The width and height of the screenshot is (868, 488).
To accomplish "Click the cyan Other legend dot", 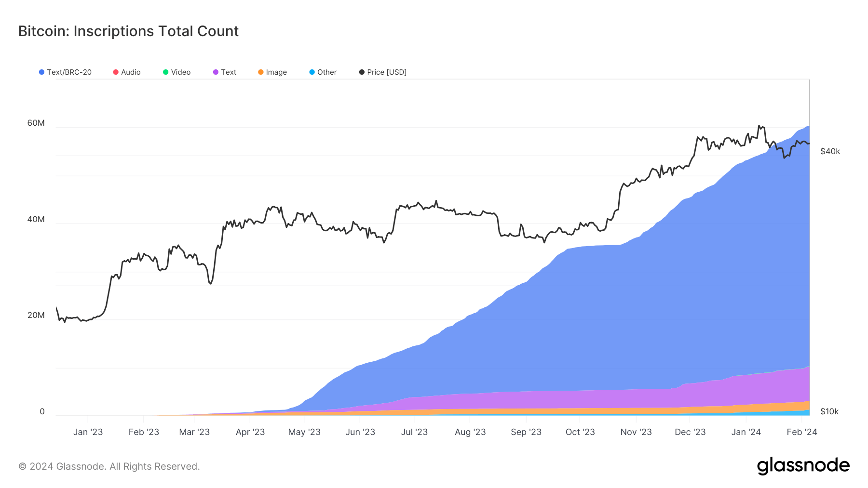I will tap(312, 72).
